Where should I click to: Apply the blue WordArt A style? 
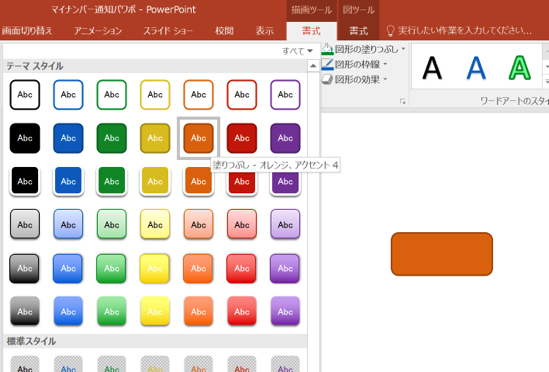pos(476,68)
